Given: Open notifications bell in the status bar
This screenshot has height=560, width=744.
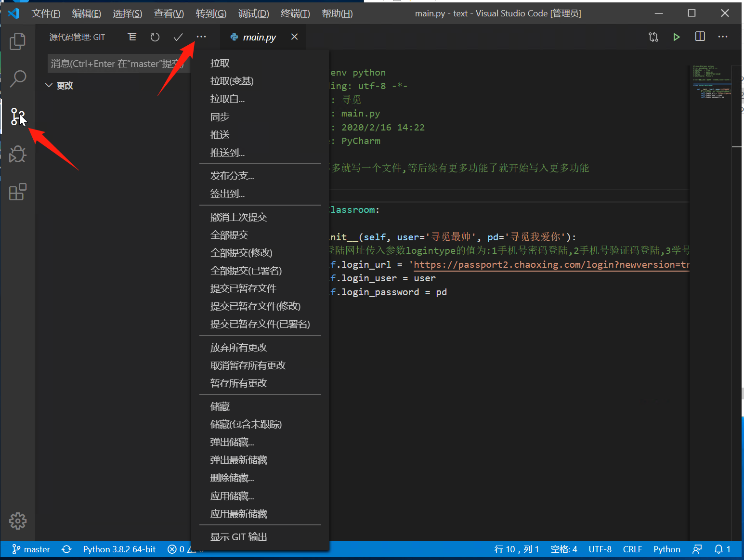Looking at the screenshot, I should pyautogui.click(x=722, y=549).
